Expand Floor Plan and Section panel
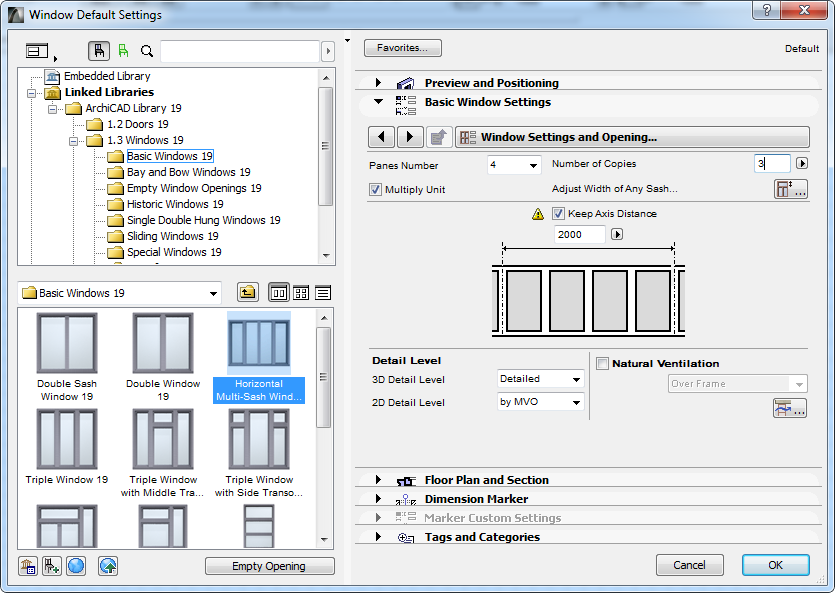 point(378,480)
